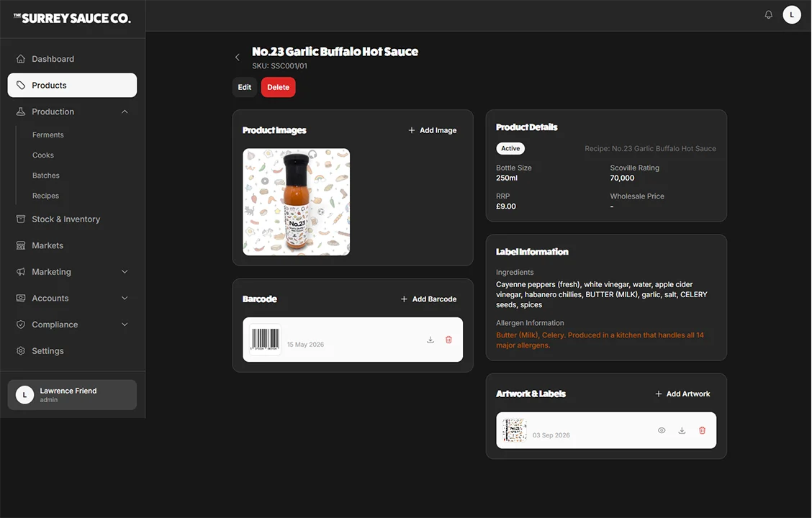Open the notifications bell
The image size is (812, 518).
[769, 14]
